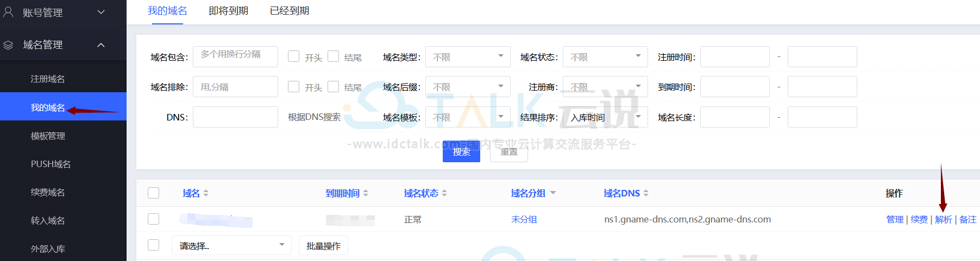This screenshot has height=261, width=980.
Task: Click the ns1.gname-dns.com,ns2.gname-dns.com cell
Action: pos(688,219)
